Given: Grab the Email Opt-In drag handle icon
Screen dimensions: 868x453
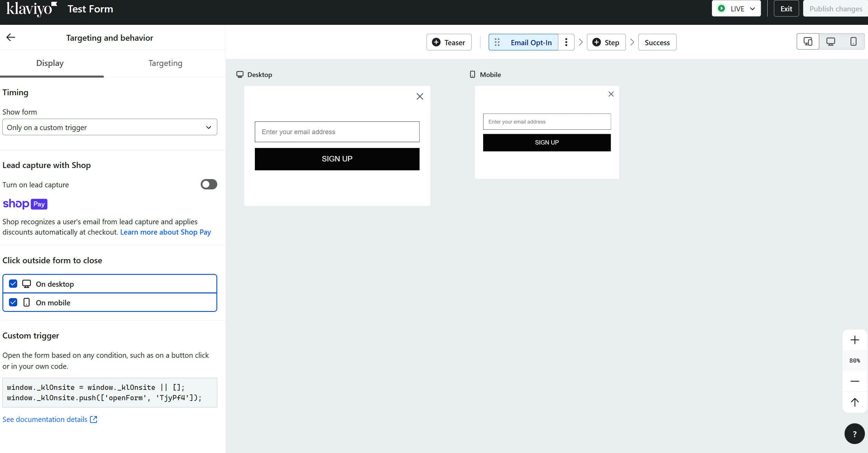Looking at the screenshot, I should (x=497, y=42).
